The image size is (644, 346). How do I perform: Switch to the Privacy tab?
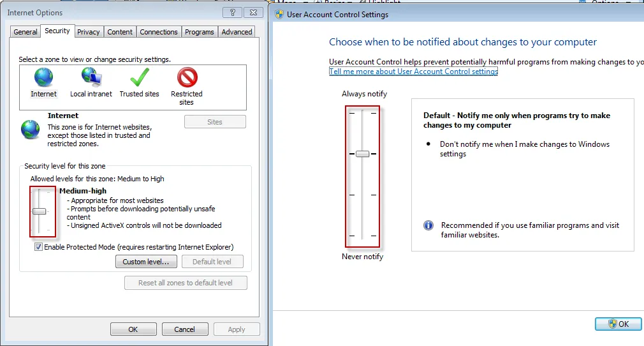pos(88,32)
